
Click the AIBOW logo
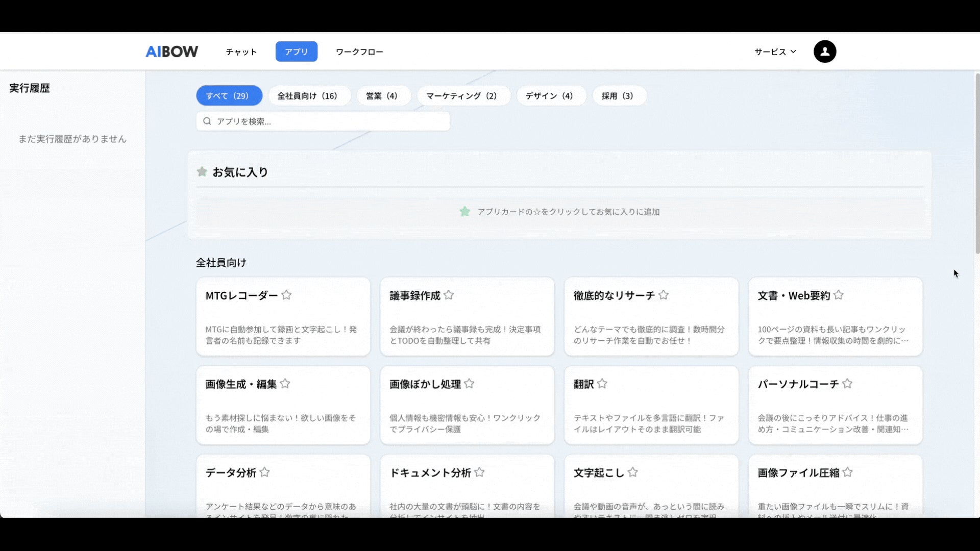(x=172, y=52)
